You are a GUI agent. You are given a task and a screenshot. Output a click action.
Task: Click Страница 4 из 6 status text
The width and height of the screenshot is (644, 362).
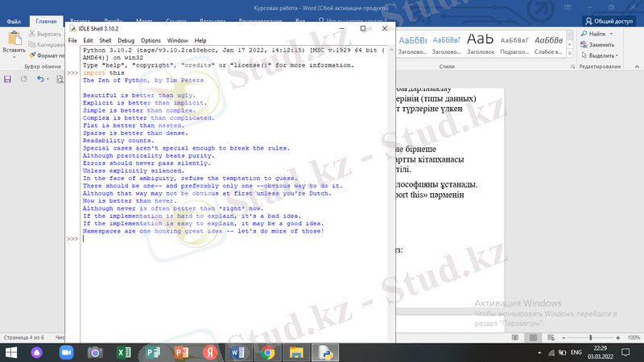tap(24, 337)
